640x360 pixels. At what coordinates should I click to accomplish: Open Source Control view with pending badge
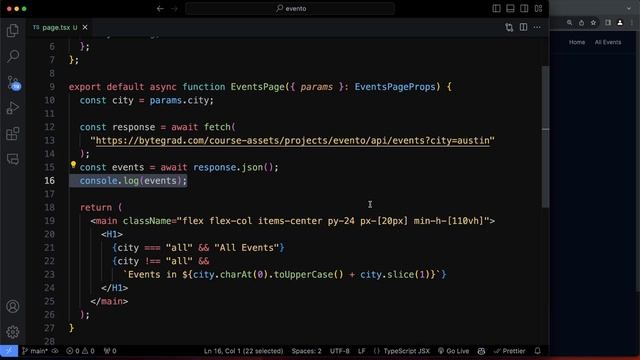pyautogui.click(x=13, y=82)
